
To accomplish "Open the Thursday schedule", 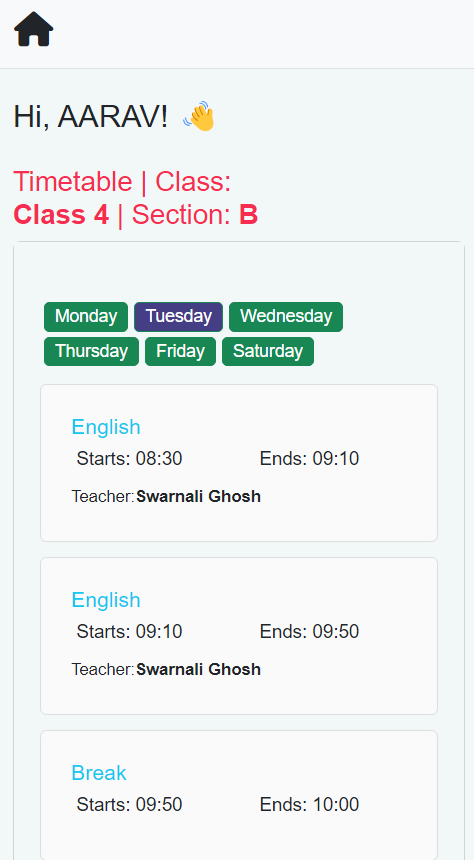I will click(92, 351).
